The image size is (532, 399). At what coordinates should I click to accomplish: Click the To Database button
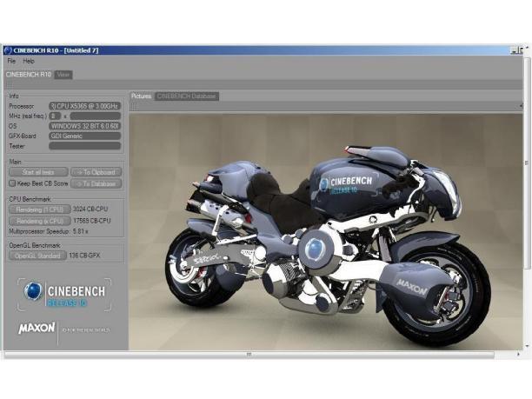[96, 183]
